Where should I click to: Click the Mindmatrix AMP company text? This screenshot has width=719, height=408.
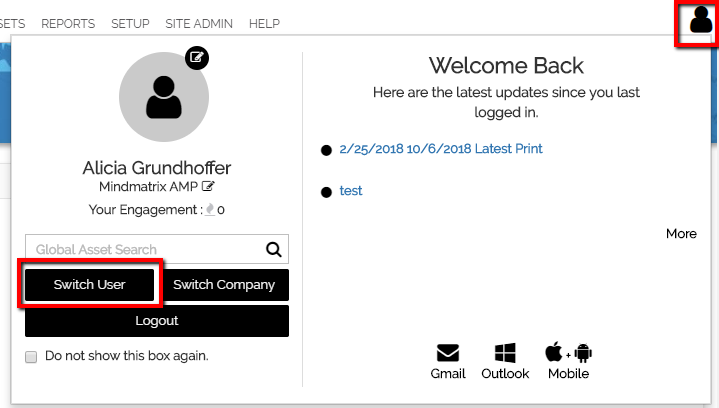[149, 187]
